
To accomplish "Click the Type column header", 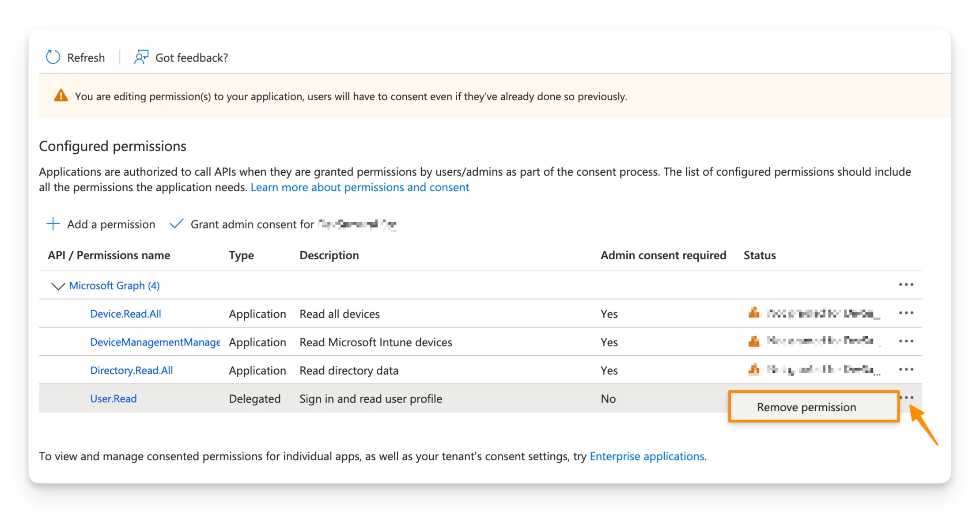I will [241, 255].
